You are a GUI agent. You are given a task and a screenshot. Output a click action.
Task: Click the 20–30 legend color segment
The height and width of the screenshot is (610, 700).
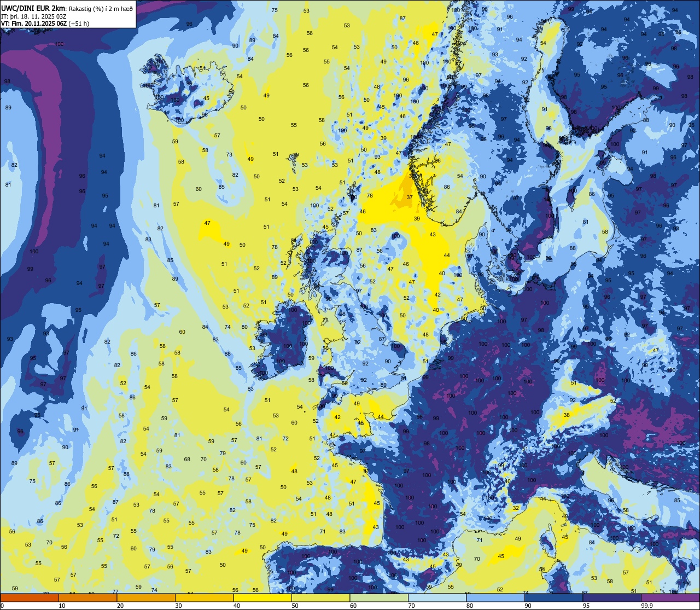pos(146,597)
